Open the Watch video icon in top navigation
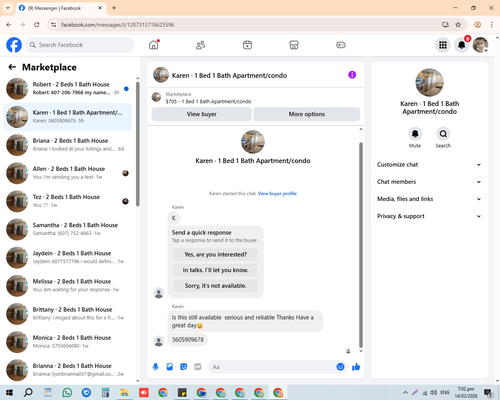This screenshot has height=400, width=500. pyautogui.click(x=247, y=45)
